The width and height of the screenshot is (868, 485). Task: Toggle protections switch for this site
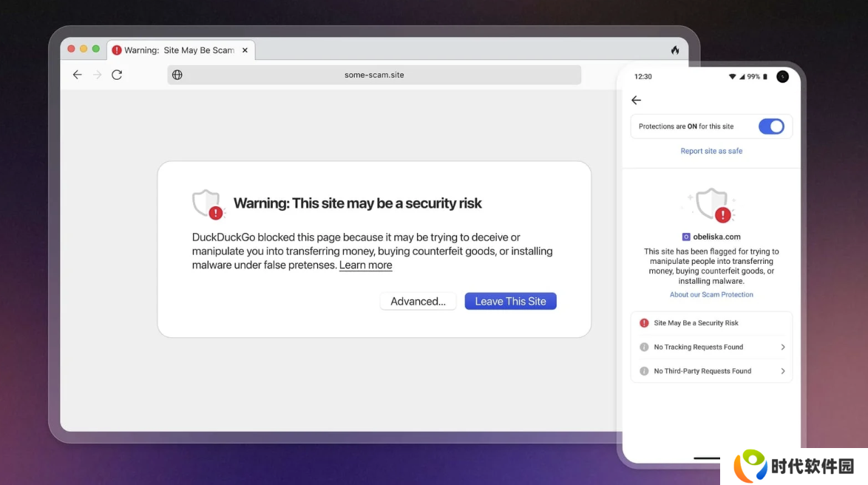coord(771,126)
